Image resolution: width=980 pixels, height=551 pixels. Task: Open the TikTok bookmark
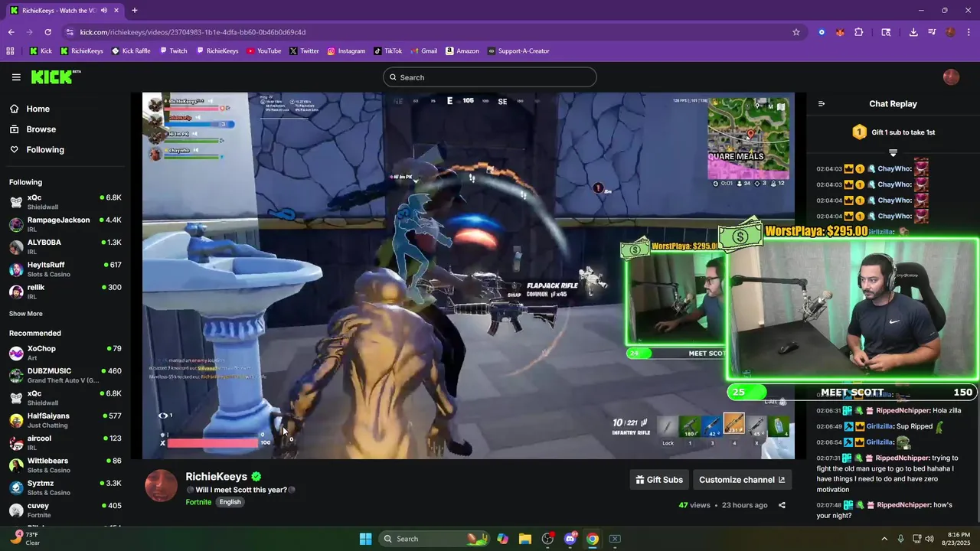[387, 51]
